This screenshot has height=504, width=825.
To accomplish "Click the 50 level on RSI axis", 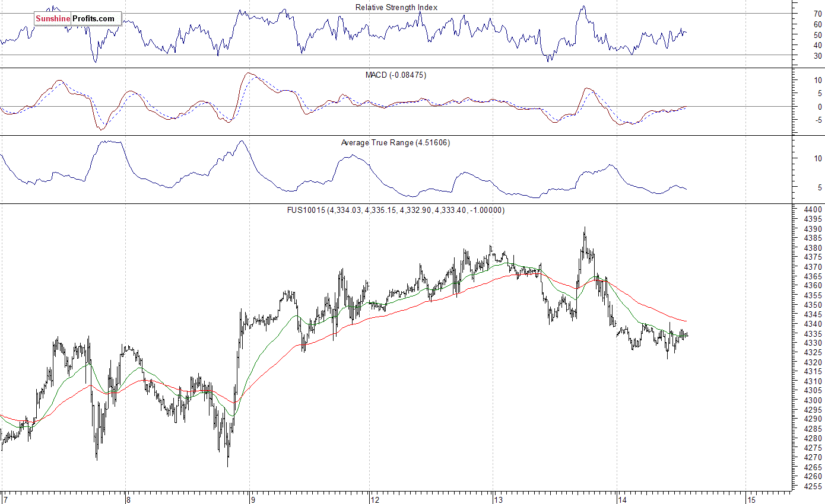I will pos(817,34).
